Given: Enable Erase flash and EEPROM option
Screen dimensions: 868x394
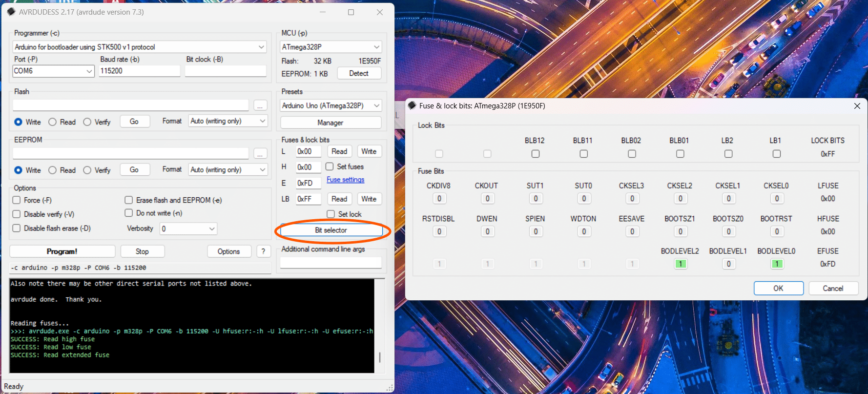Looking at the screenshot, I should [x=129, y=200].
